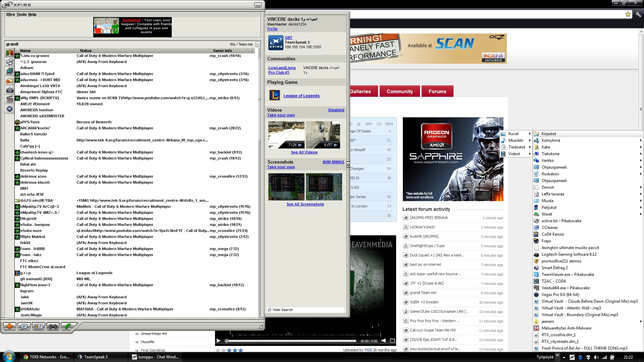Open the Xfire menu in menu bar
644x362 pixels.
(10, 14)
